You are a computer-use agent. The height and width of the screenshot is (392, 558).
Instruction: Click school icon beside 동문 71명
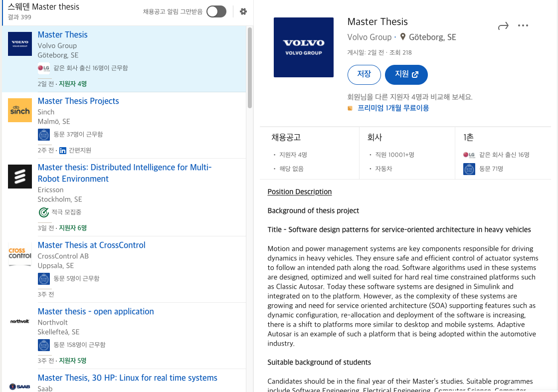(469, 169)
